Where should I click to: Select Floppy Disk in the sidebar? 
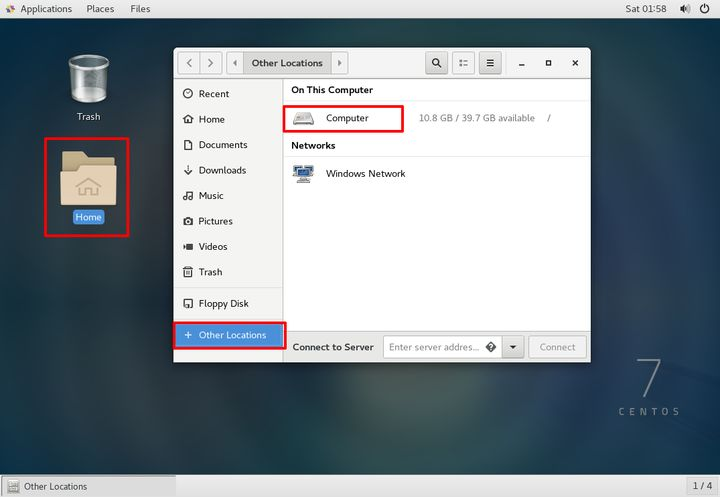(223, 304)
